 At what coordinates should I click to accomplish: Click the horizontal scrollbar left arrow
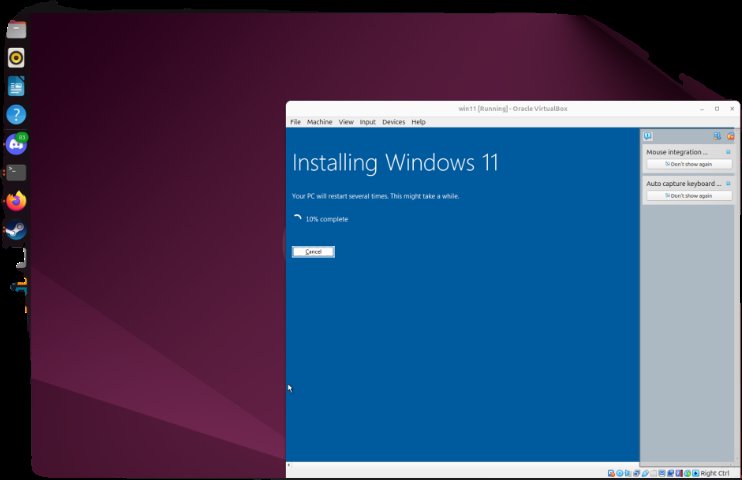pos(289,465)
